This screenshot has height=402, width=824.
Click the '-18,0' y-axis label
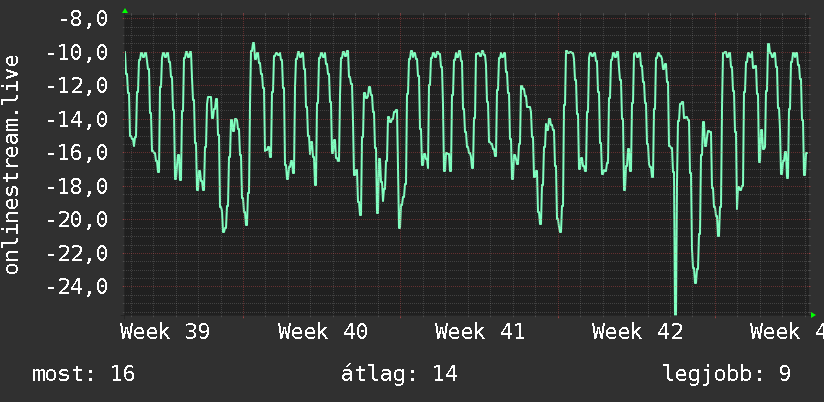point(77,187)
